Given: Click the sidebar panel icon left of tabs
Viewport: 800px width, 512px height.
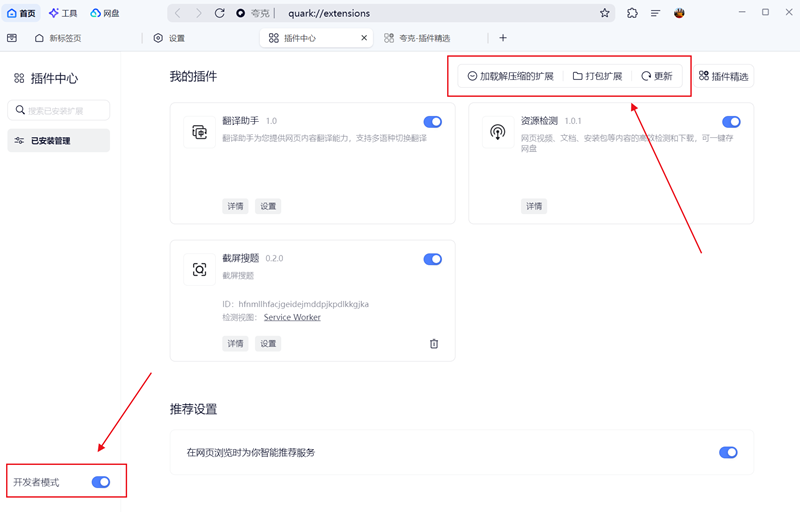Looking at the screenshot, I should coord(12,38).
